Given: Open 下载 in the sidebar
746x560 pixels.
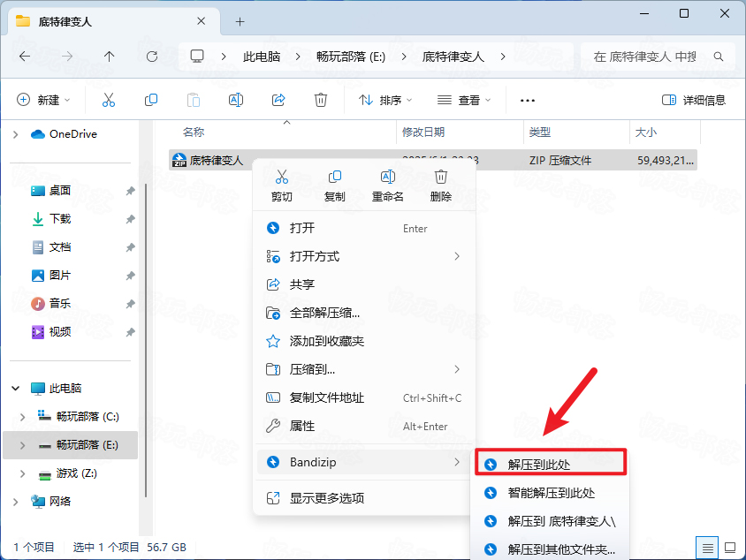Looking at the screenshot, I should click(60, 219).
